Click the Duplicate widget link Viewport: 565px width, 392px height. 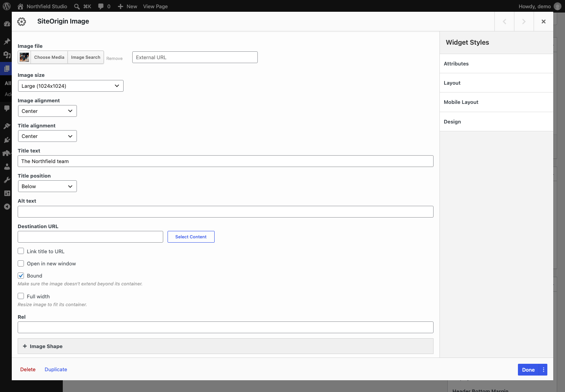[56, 369]
